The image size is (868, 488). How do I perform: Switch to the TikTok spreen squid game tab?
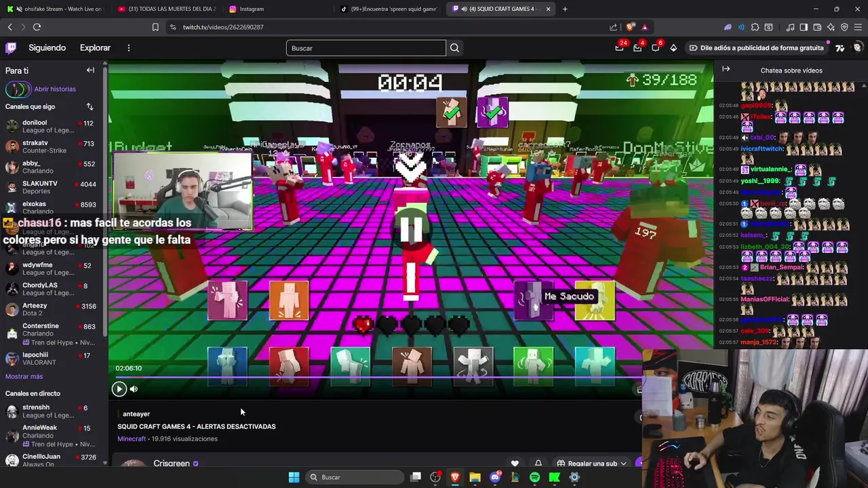(390, 9)
